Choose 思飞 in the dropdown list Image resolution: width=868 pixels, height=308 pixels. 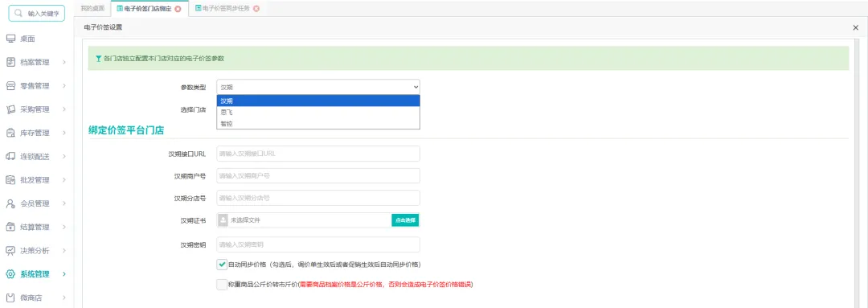(x=318, y=112)
